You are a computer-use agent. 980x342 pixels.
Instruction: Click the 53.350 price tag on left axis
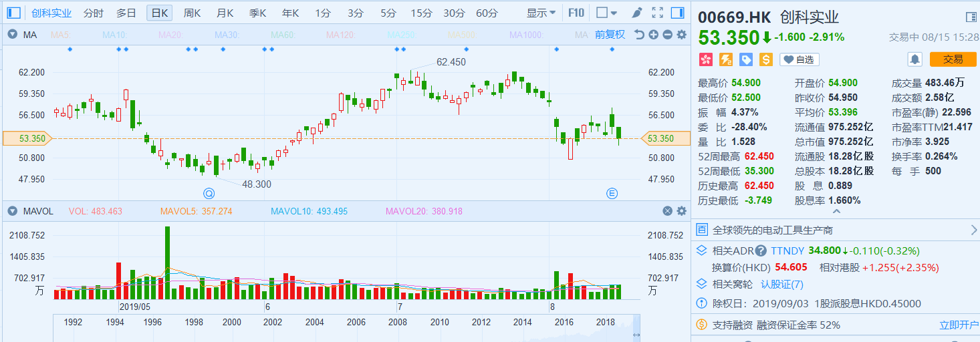[27, 138]
